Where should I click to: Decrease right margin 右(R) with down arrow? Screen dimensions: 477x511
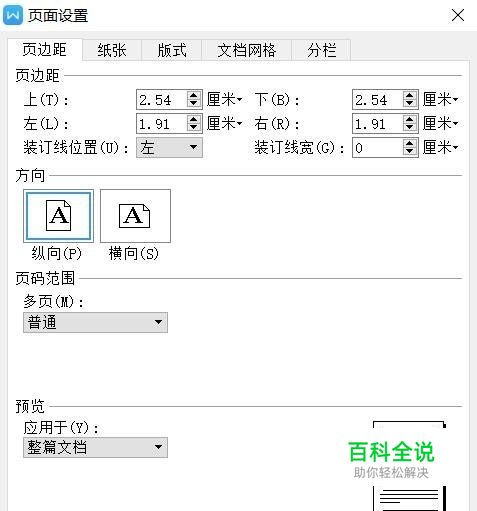(410, 127)
